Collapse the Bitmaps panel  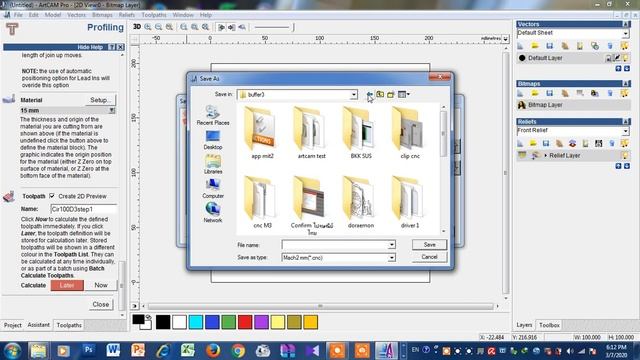click(x=626, y=84)
